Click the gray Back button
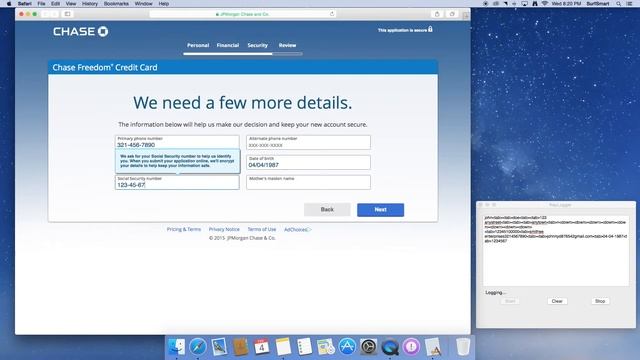The image size is (640, 360). click(x=327, y=210)
